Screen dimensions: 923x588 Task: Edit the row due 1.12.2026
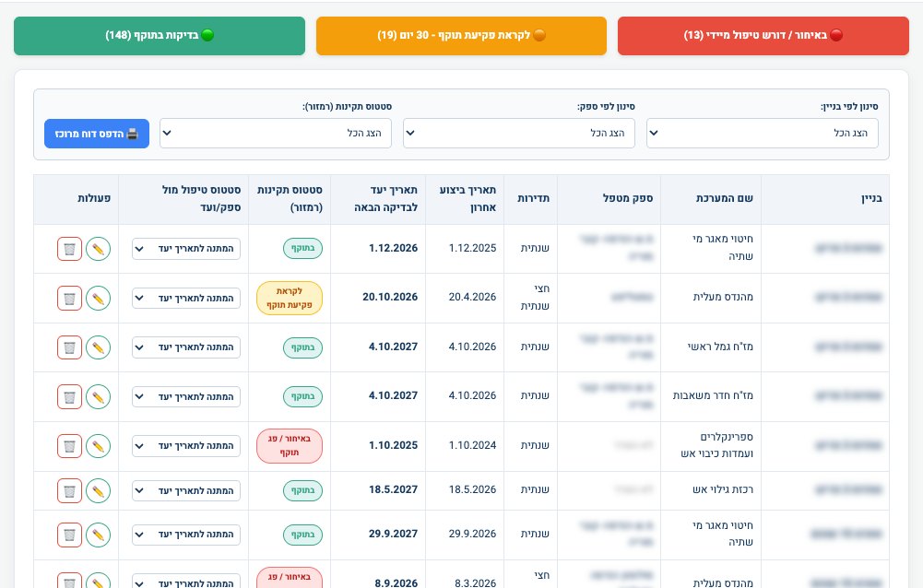click(x=99, y=249)
